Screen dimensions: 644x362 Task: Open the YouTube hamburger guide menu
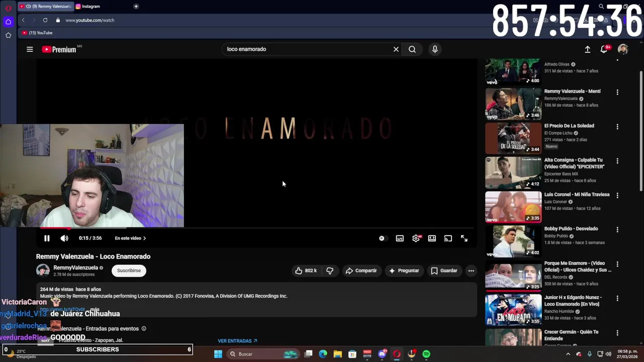click(30, 49)
